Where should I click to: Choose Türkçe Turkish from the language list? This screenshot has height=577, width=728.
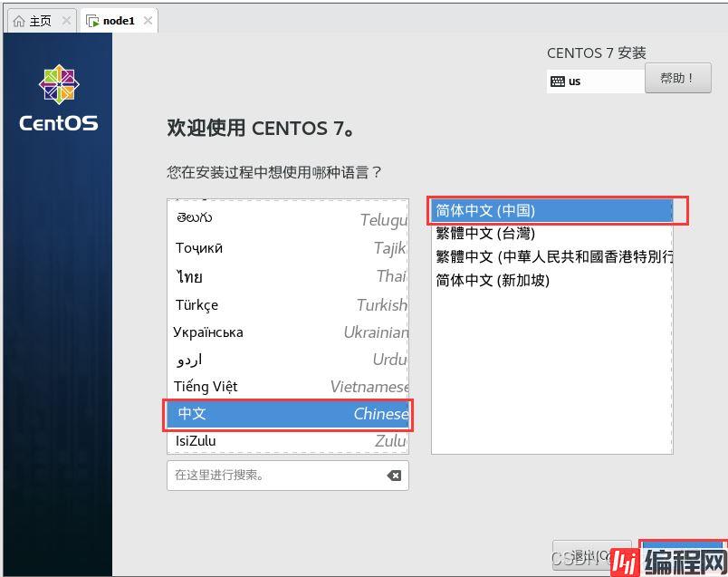[x=288, y=305]
